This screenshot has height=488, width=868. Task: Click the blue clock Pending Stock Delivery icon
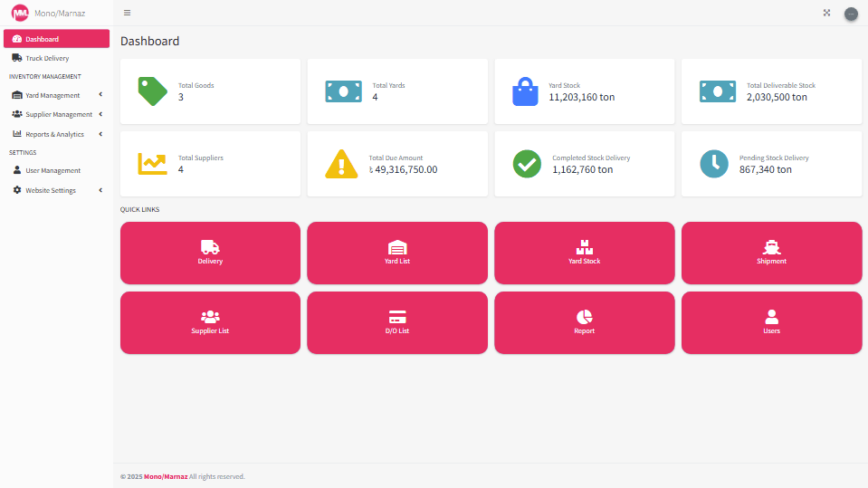(714, 164)
